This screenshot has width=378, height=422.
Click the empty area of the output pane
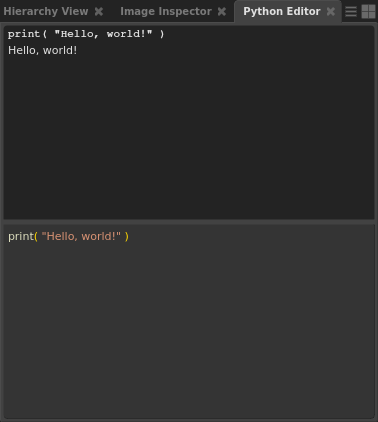(189, 138)
